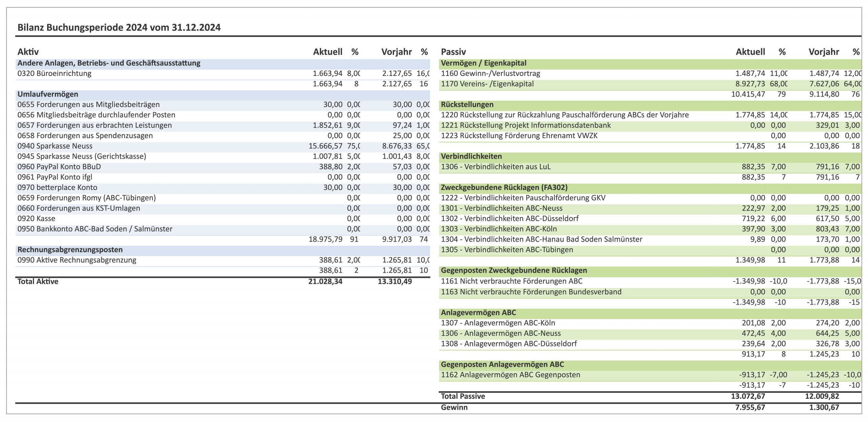Click the Gewinn amount 7.955,67
Screen dimensions: 868x422
(750, 407)
